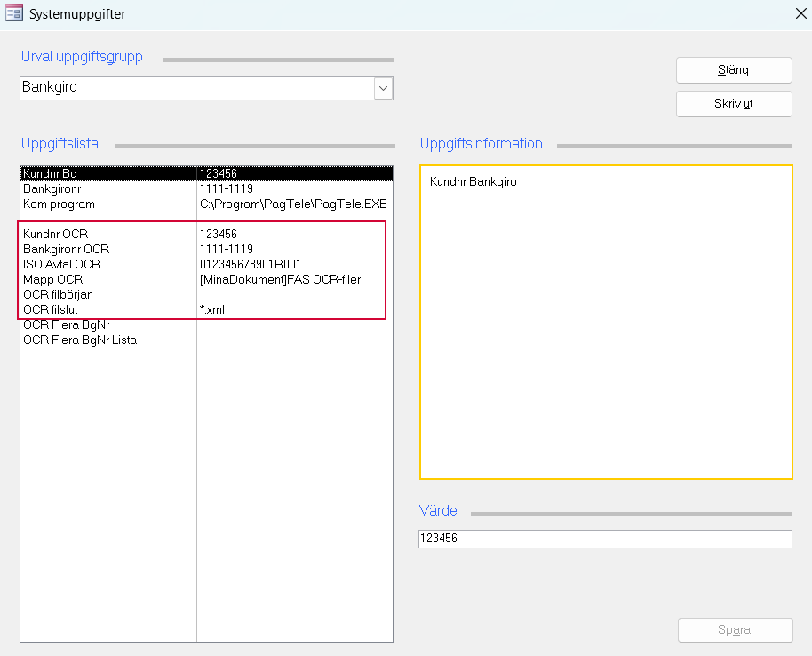Click the Stäng button
This screenshot has width=812, height=656.
[x=734, y=70]
